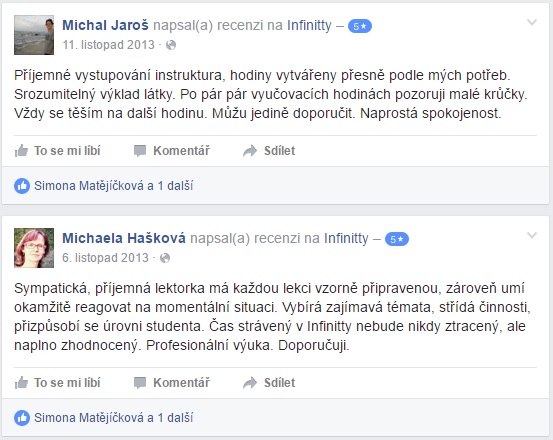The image size is (553, 440).
Task: Click globe privacy icon beside 6. listopad 2013
Action: click(x=165, y=258)
